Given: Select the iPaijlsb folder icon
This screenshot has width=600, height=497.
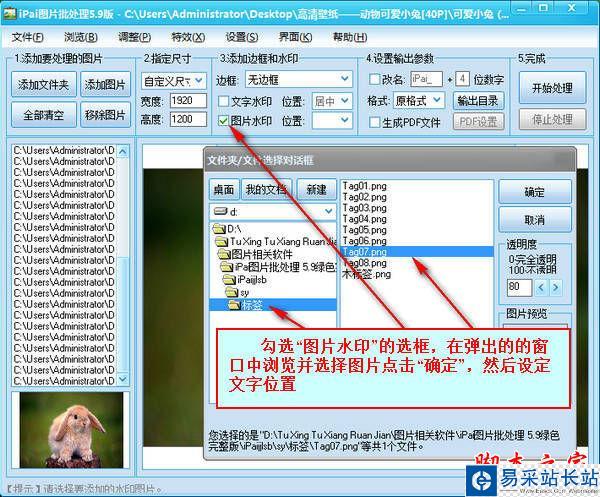Looking at the screenshot, I should pyautogui.click(x=230, y=280).
